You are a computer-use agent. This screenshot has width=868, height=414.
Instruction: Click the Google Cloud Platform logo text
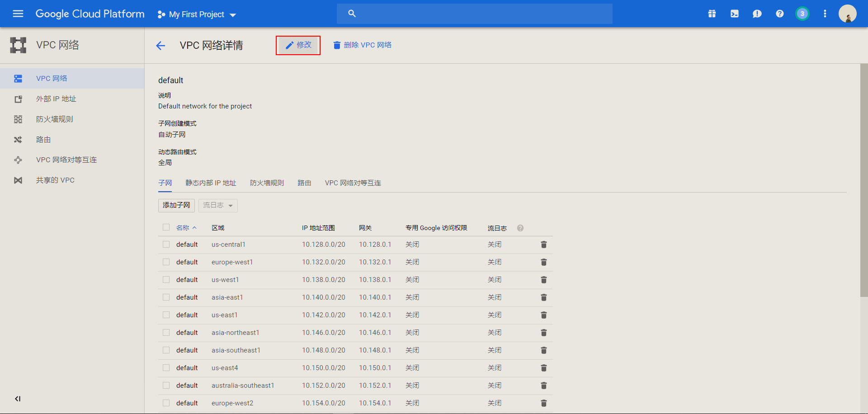[x=90, y=14]
